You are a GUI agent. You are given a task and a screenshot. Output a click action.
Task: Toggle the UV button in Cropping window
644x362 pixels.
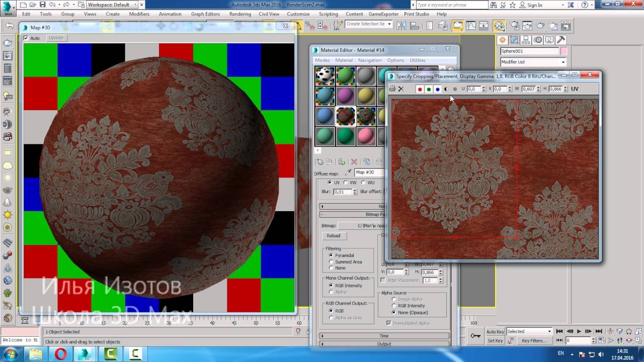pyautogui.click(x=575, y=89)
